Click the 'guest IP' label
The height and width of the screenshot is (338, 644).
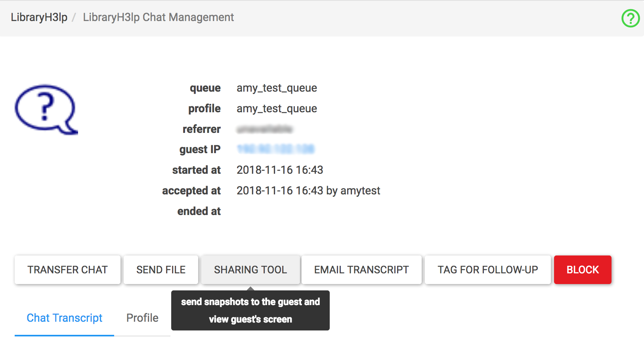point(200,150)
